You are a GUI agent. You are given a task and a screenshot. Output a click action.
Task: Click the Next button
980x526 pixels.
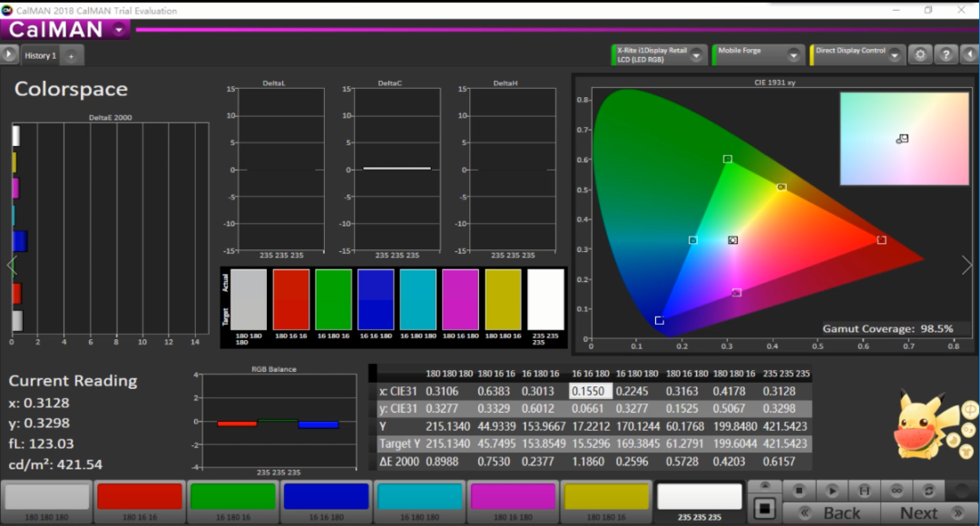(x=918, y=513)
